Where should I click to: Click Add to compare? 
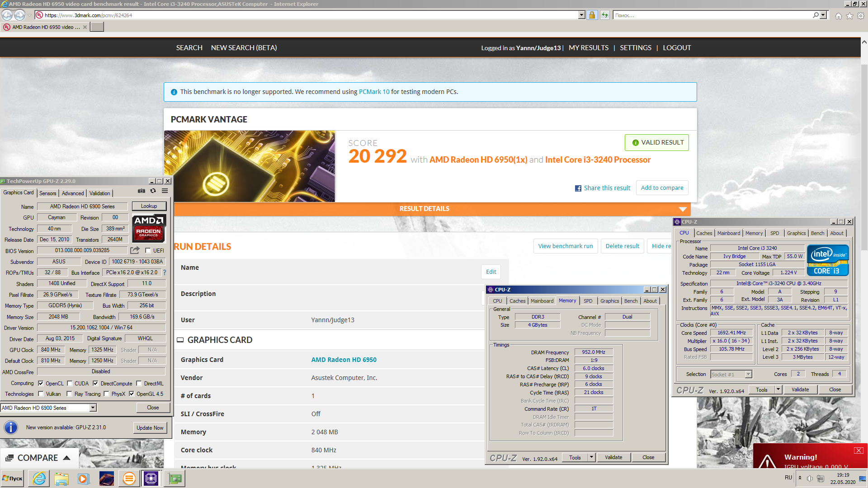(662, 188)
